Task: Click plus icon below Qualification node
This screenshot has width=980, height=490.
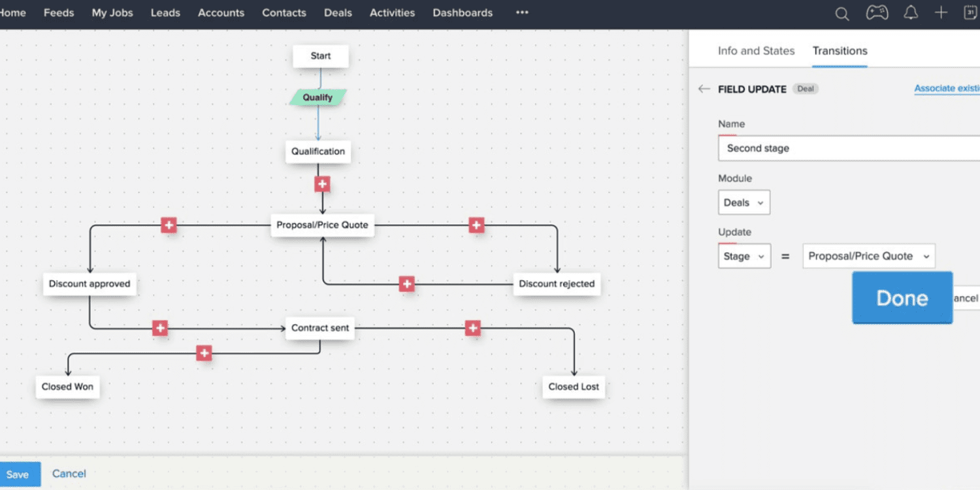Action: [321, 184]
